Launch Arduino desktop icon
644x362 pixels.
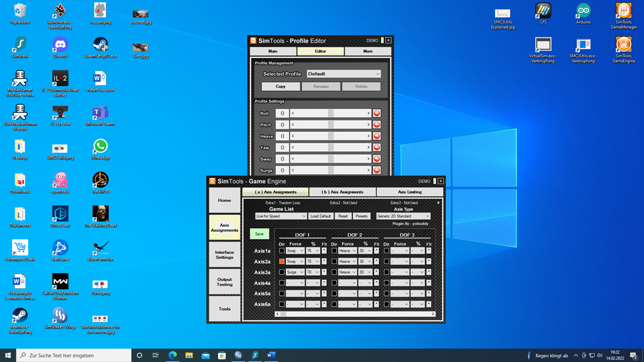[x=583, y=14]
